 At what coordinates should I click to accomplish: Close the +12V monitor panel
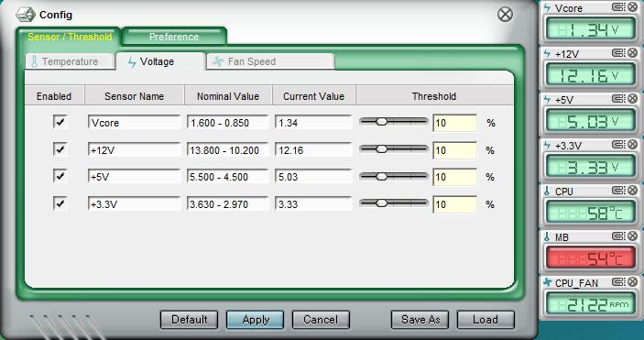(632, 53)
